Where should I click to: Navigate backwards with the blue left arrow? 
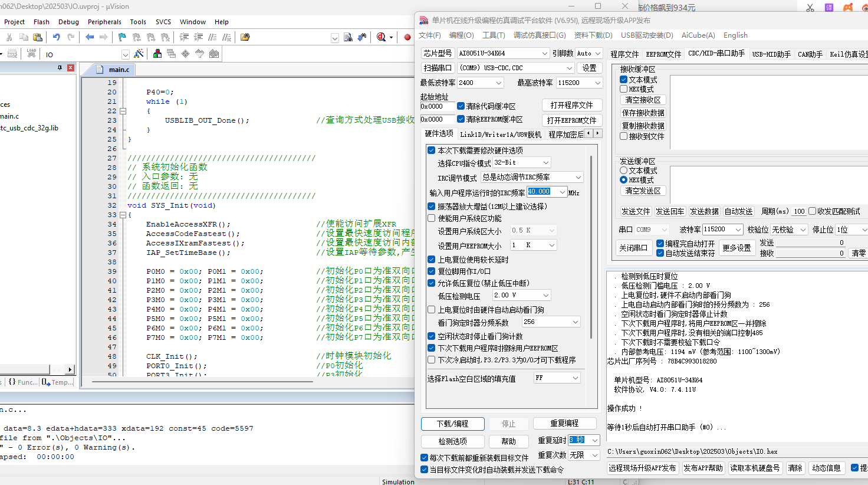point(90,37)
